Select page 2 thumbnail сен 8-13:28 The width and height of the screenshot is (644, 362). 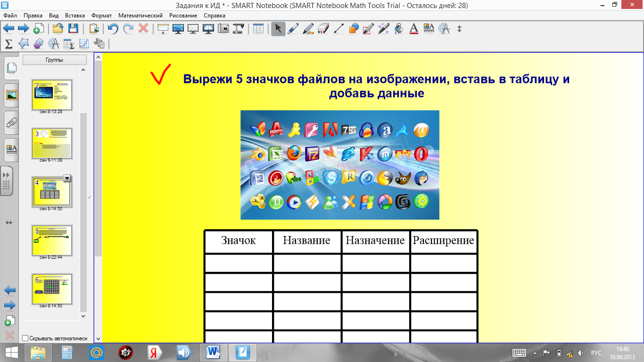pyautogui.click(x=52, y=95)
